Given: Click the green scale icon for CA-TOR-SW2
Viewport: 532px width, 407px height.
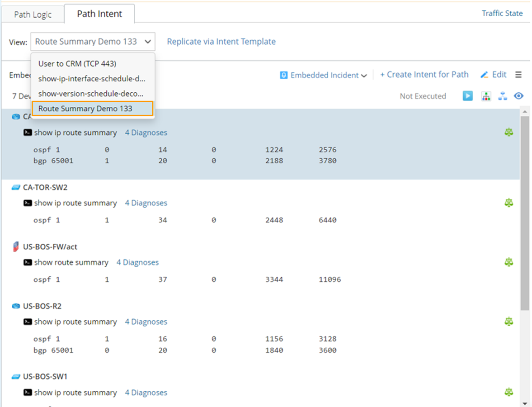Looking at the screenshot, I should [509, 203].
